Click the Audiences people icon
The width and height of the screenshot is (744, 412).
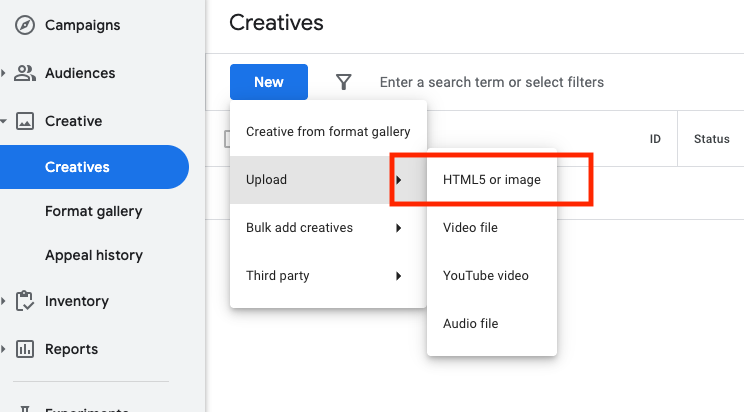click(x=26, y=73)
